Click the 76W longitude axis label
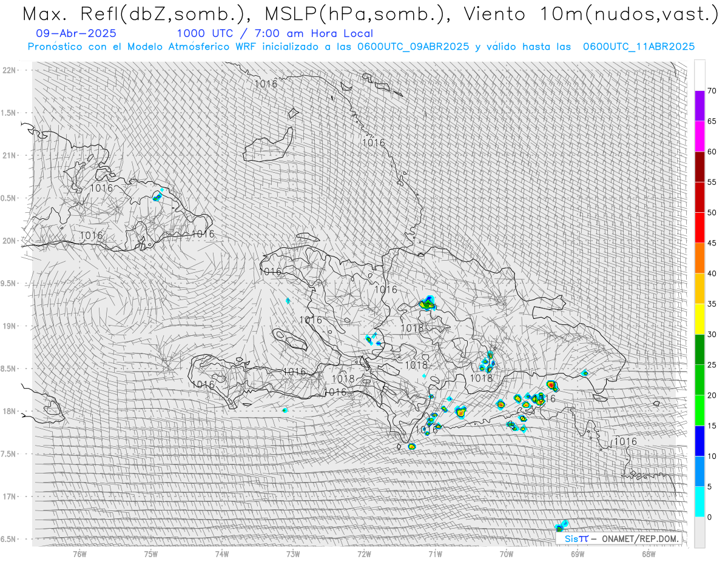The image size is (728, 562). [79, 554]
